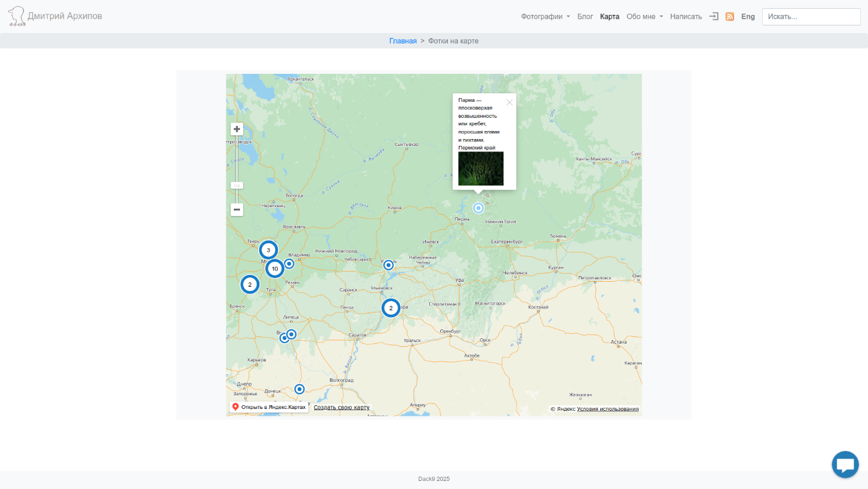Click the Сыктывкар city label on map
Screen dimensions: 868x489
(x=407, y=144)
